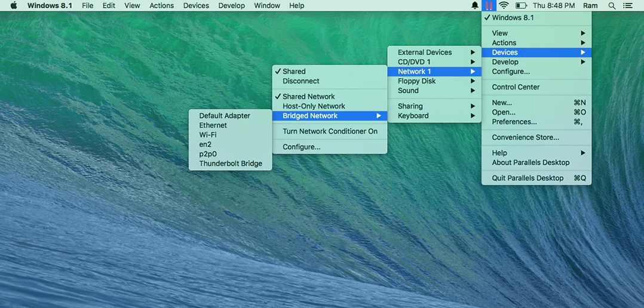The height and width of the screenshot is (308, 644).
Task: Select About Parallels Desktop
Action: (x=536, y=162)
